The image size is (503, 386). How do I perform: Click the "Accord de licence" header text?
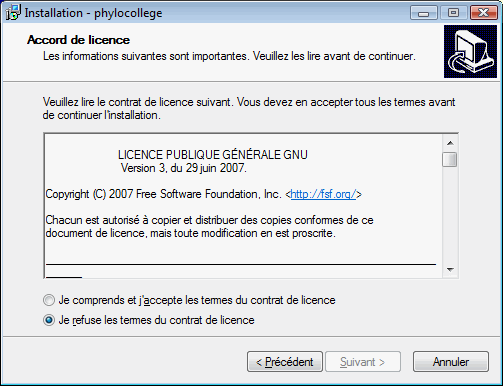pyautogui.click(x=78, y=40)
